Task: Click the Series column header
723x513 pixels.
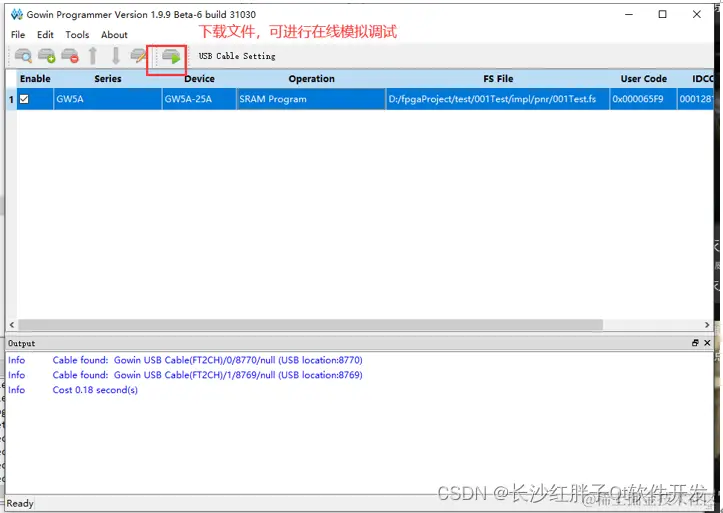Action: [108, 79]
